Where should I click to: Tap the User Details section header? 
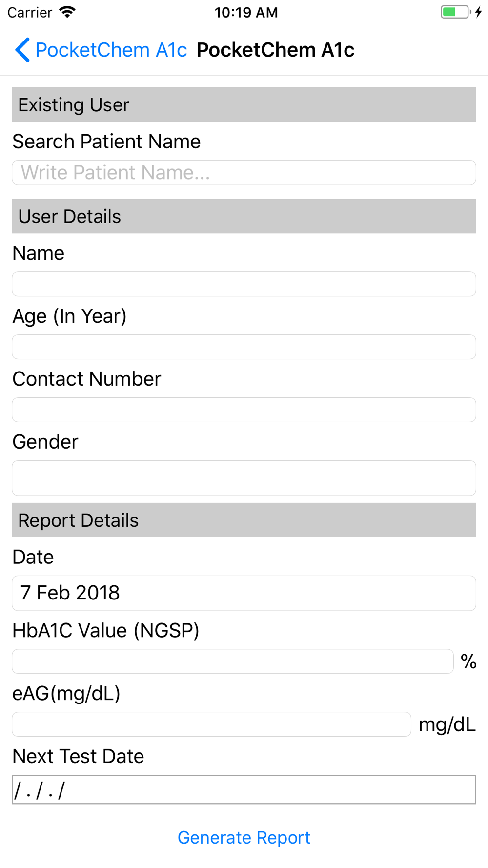(244, 216)
